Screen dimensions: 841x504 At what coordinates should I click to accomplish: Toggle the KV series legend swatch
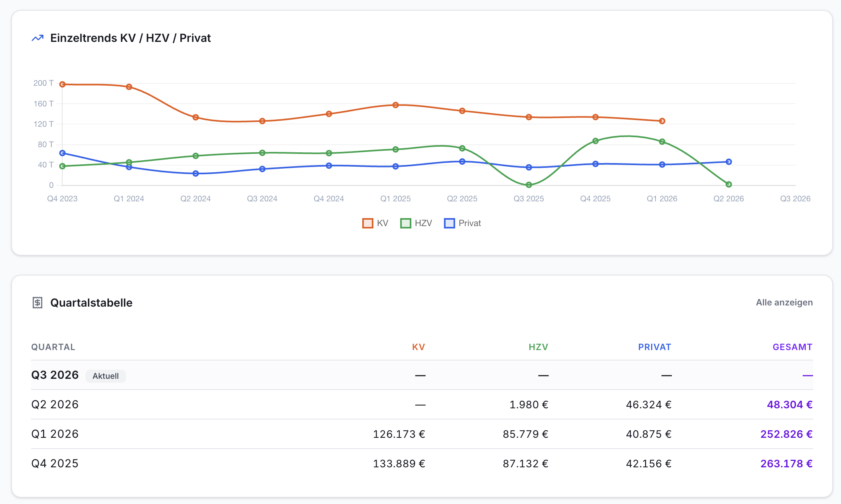367,223
